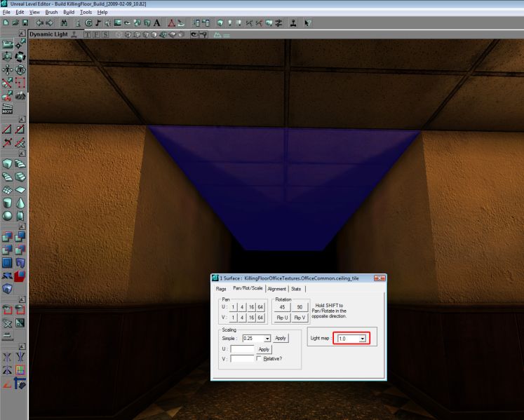Select camera movement mode tool
This screenshot has height=420, width=524.
[7, 44]
